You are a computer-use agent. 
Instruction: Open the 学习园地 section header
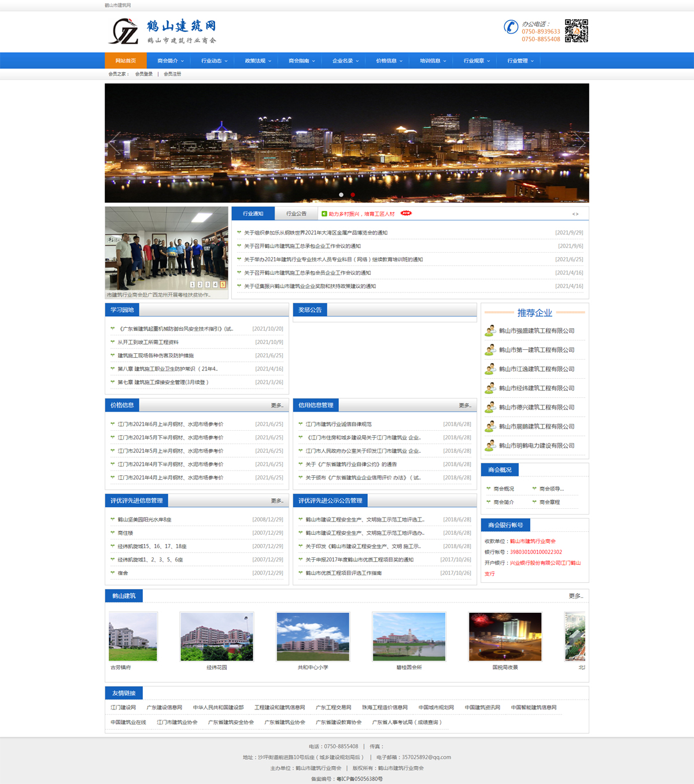tap(122, 310)
